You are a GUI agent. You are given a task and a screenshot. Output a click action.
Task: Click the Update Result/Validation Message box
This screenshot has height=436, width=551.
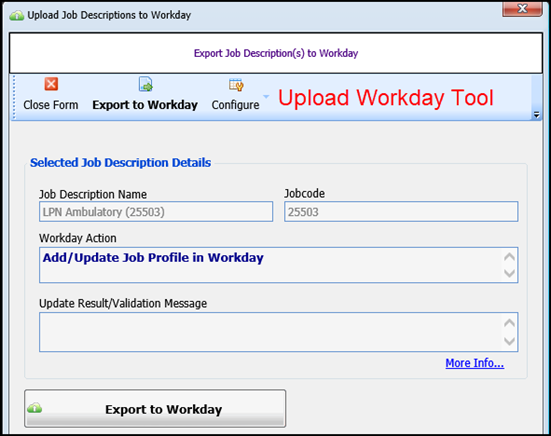pyautogui.click(x=279, y=332)
